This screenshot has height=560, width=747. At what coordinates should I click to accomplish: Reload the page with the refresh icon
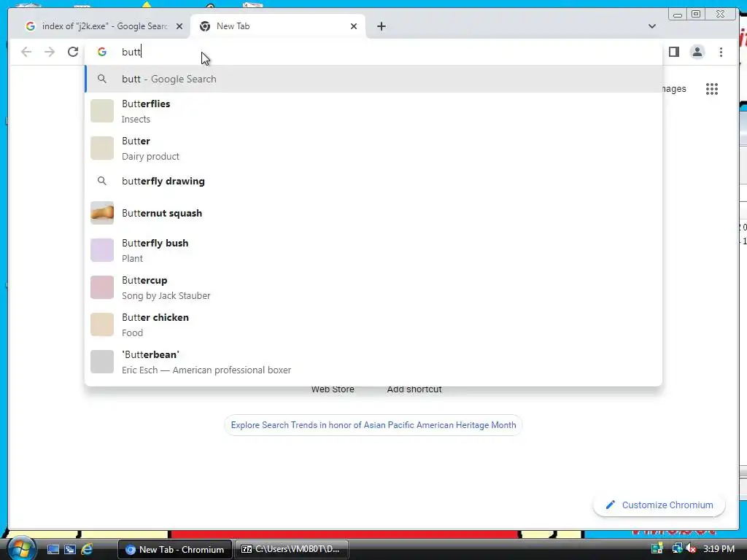click(72, 52)
